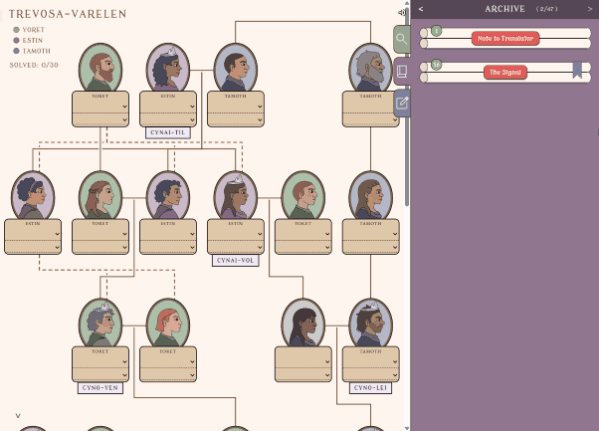
Task: Open The Signal document
Action: pos(505,72)
